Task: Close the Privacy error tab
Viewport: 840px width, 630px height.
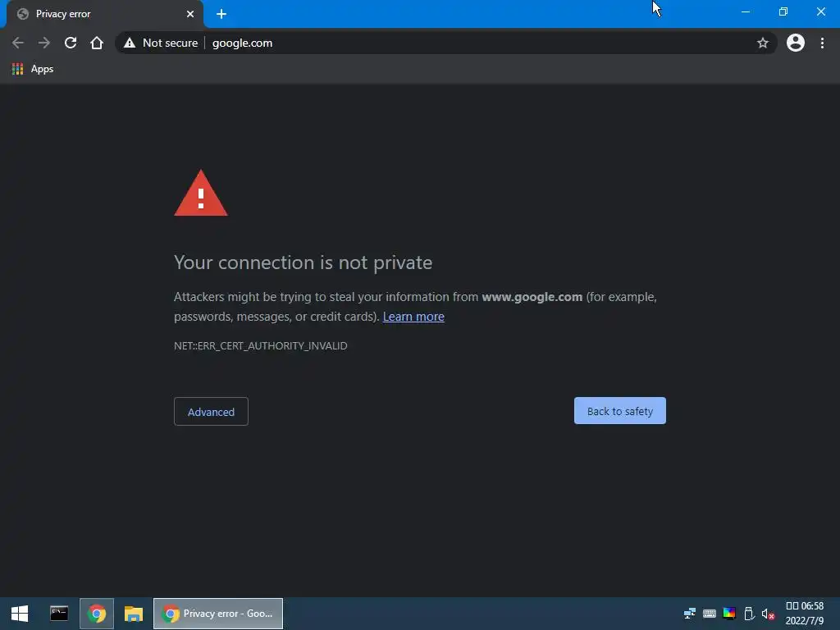Action: (190, 14)
